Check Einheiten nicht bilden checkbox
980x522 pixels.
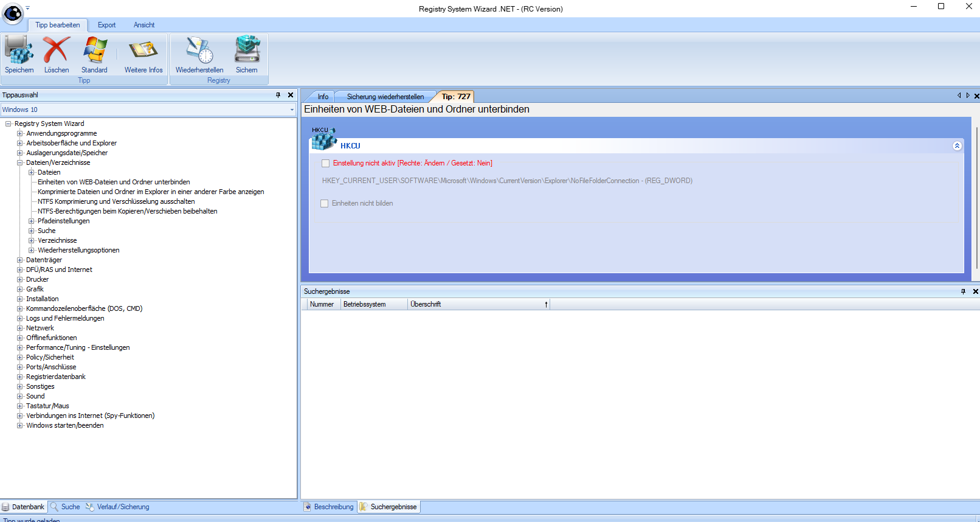(x=325, y=203)
